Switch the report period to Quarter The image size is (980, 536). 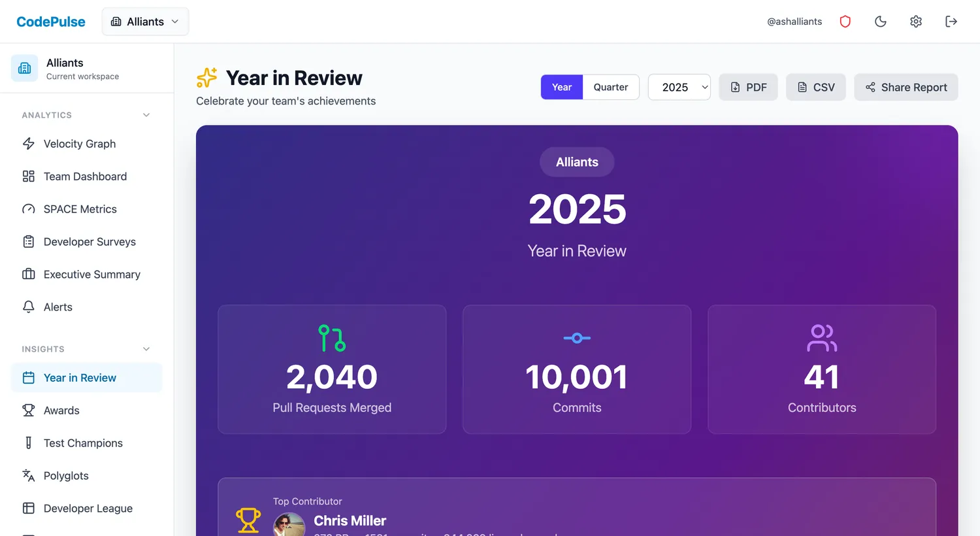coord(610,87)
